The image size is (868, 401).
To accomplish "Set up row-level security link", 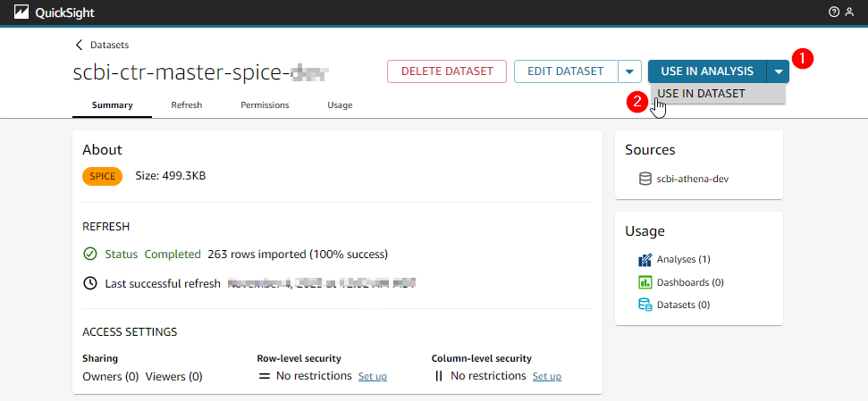I will [373, 377].
